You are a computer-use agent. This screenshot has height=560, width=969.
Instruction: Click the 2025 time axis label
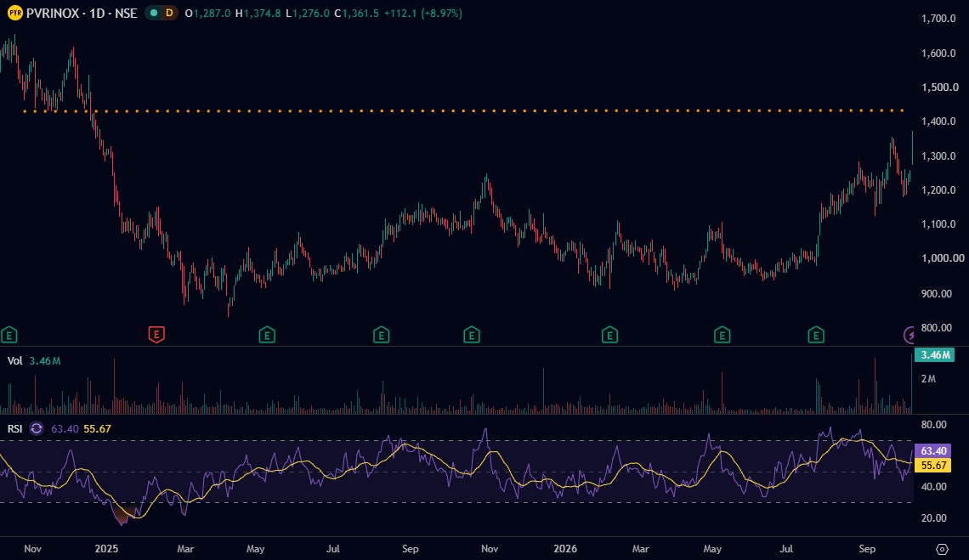[106, 549]
